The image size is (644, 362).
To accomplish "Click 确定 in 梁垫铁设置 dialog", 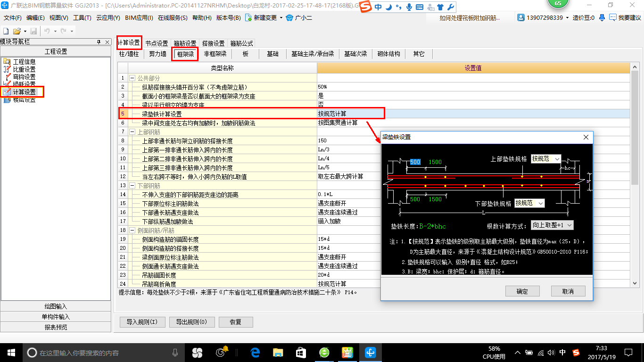I will pos(522,291).
